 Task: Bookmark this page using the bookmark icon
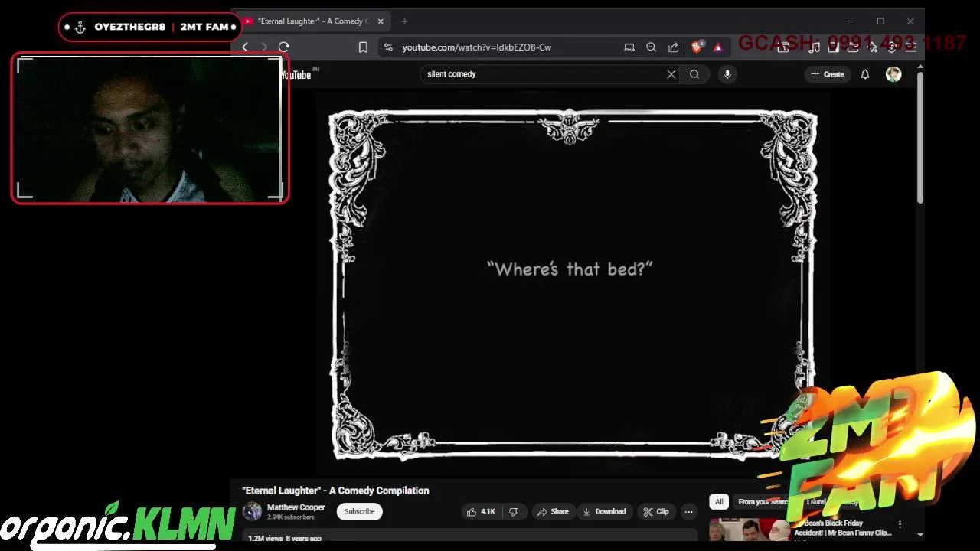click(363, 47)
